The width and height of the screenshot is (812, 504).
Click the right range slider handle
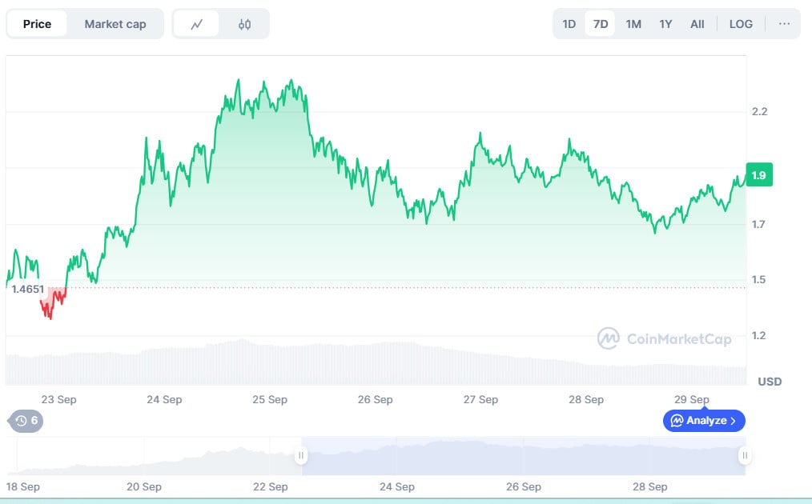(x=745, y=456)
